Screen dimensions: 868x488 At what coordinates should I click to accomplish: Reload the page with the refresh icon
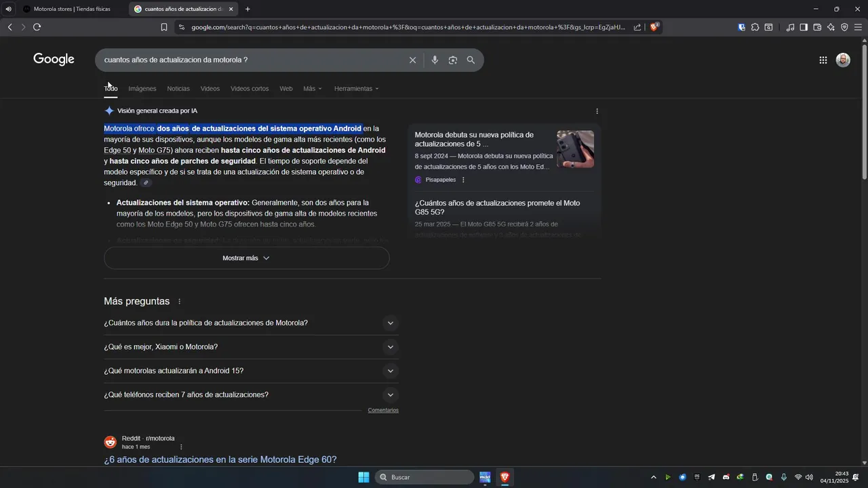pyautogui.click(x=37, y=27)
